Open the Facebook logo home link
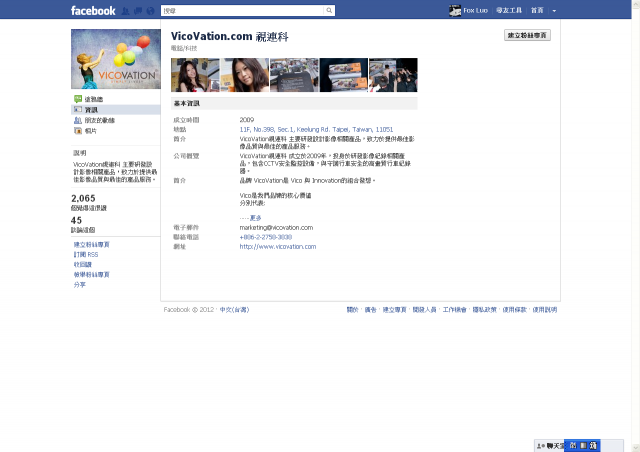 (93, 11)
